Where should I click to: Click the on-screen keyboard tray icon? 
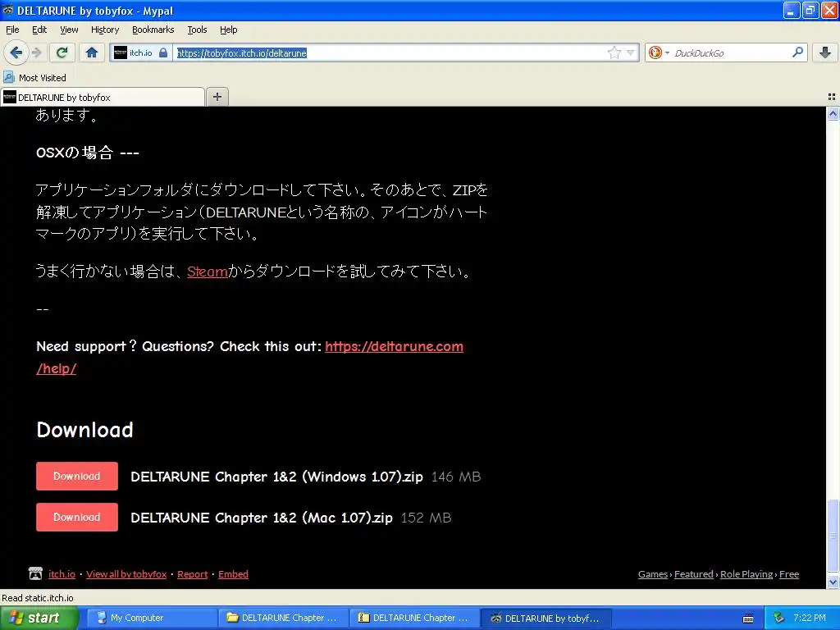[748, 619]
